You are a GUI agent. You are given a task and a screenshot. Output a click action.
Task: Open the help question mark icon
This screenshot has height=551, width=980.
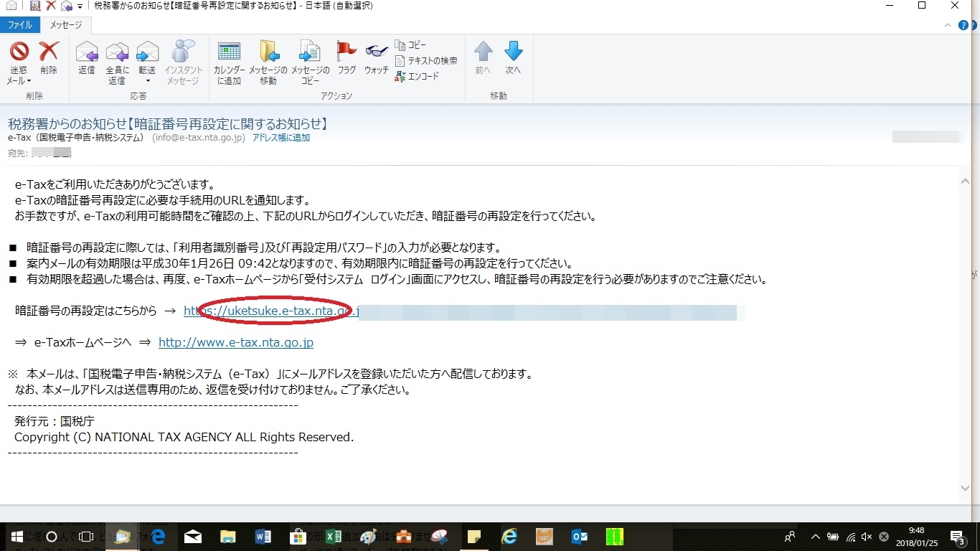[963, 25]
